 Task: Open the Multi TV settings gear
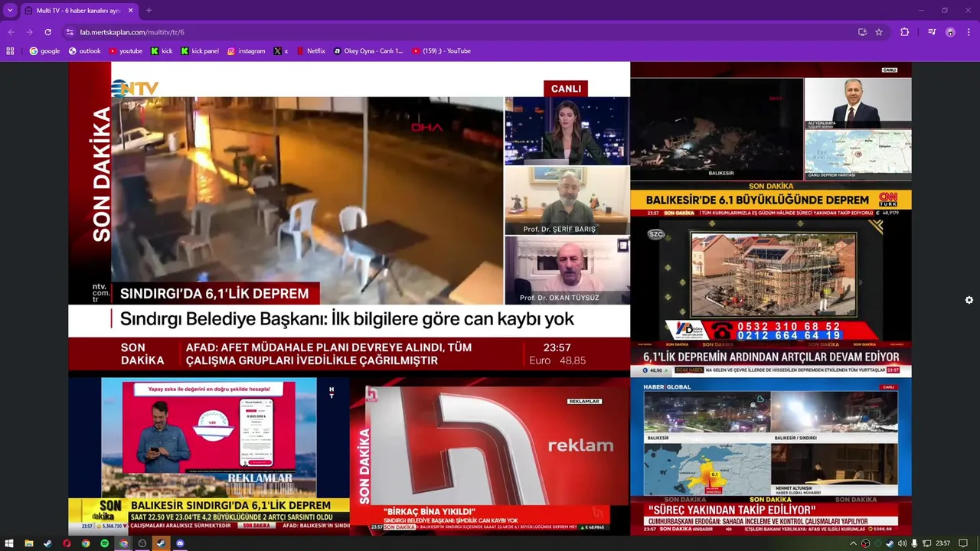pos(969,300)
